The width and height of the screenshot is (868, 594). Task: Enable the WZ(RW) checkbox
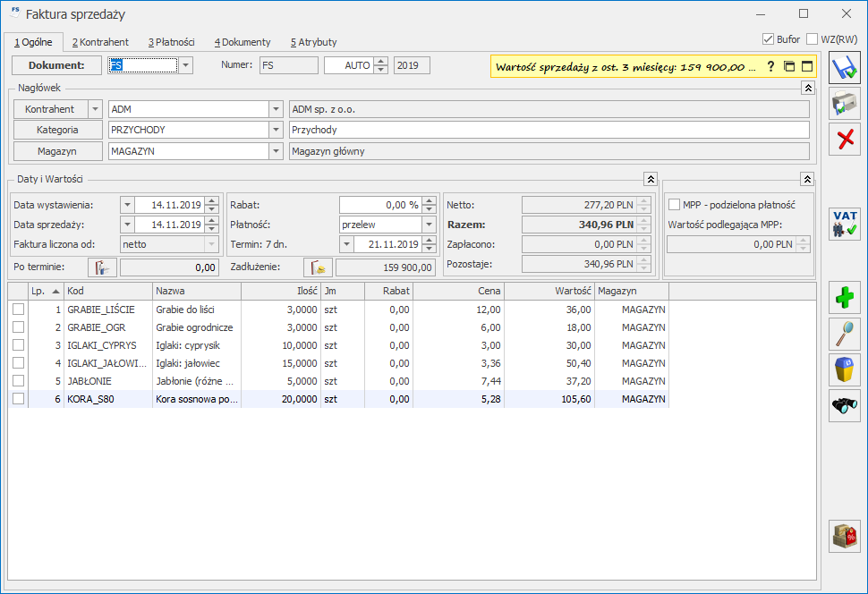812,39
